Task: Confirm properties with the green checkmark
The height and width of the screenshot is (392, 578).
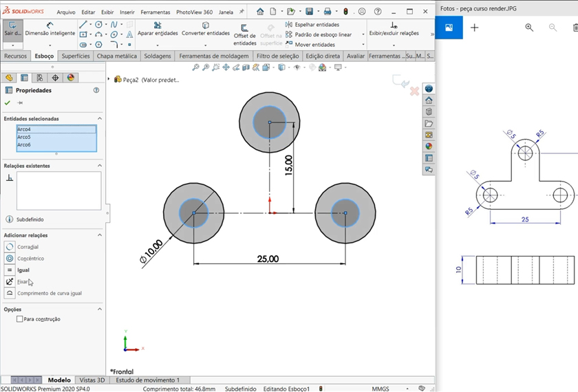Action: coord(8,102)
